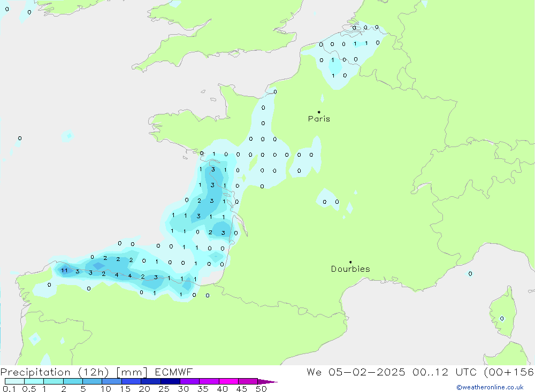535x392 pixels.
Task: Pick the 15–20 mm legend swatch
Action: [132, 381]
